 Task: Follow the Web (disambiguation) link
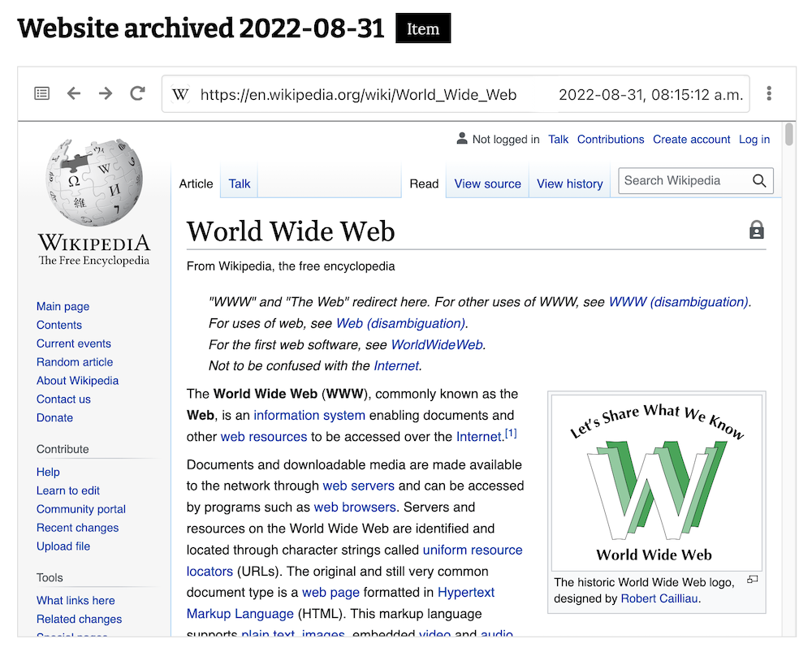[x=401, y=324]
